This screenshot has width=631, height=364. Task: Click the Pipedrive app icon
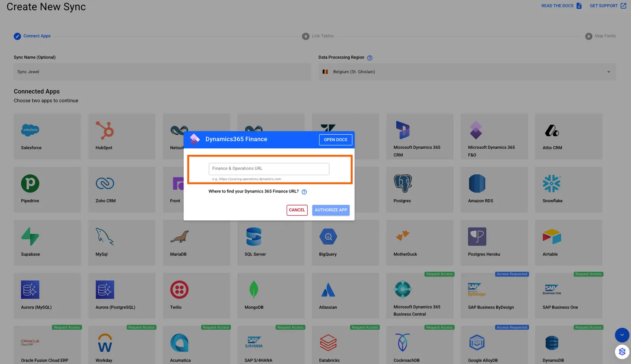click(x=30, y=183)
